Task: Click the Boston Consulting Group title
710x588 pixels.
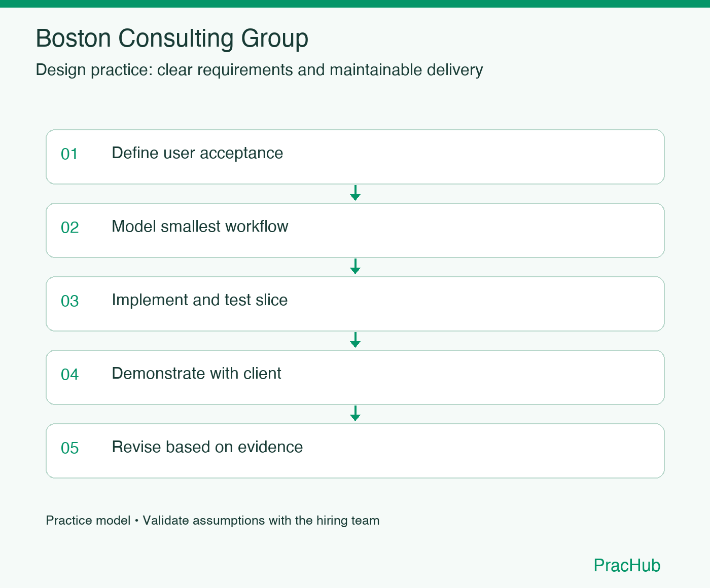Action: click(172, 39)
